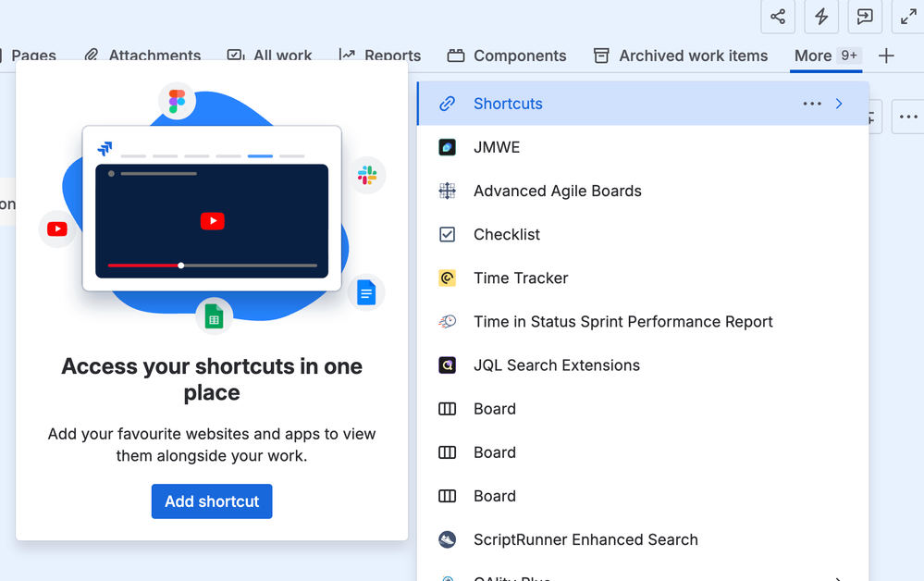Screen dimensions: 924x581
Task: Click ScriptRunner Enhanced Search icon
Action: point(448,539)
